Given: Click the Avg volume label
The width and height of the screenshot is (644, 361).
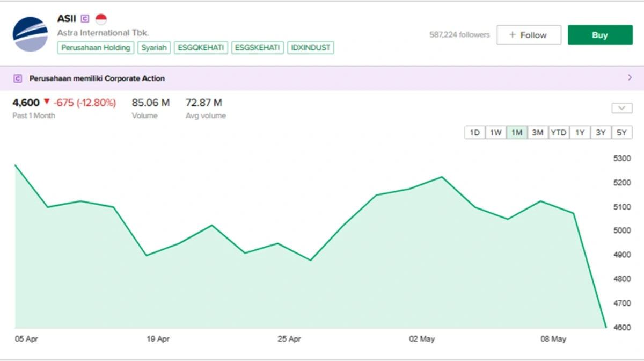Looking at the screenshot, I should point(206,115).
